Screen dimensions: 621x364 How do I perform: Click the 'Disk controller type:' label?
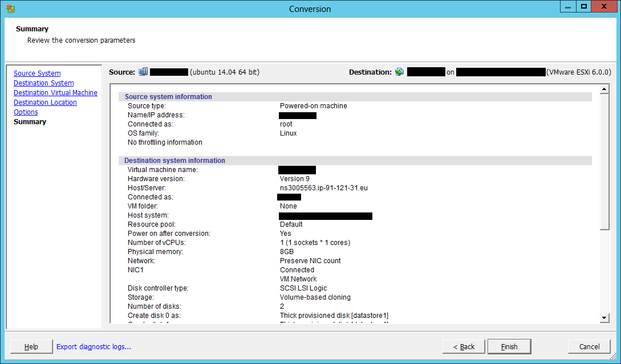coord(158,288)
